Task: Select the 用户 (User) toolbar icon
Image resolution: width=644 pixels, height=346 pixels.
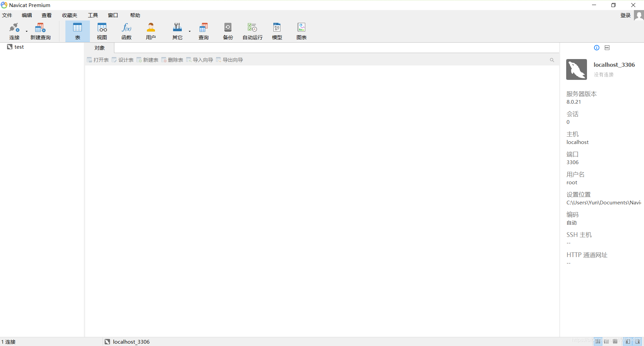Action: 151,31
